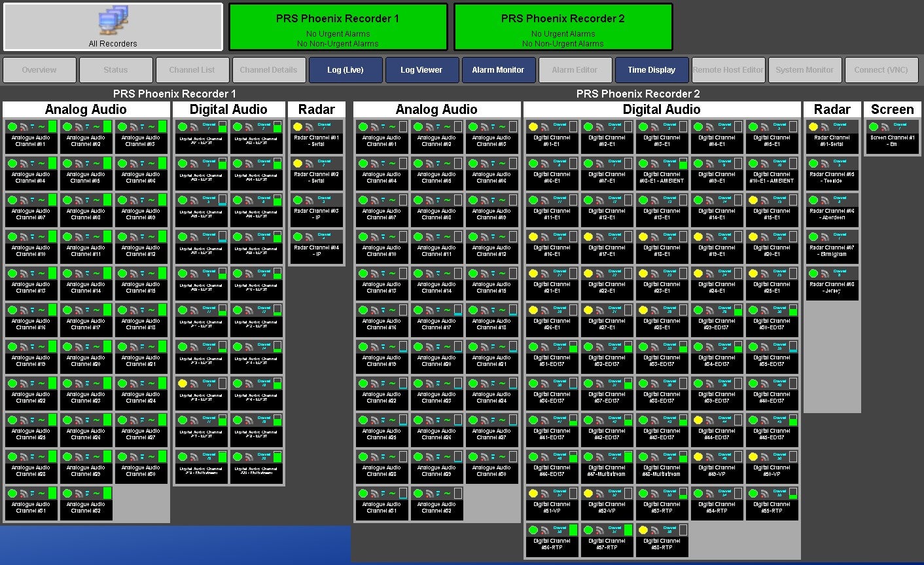Select the PRS Phoenix Recorder 2 status button
The height and width of the screenshot is (565, 924).
click(563, 27)
